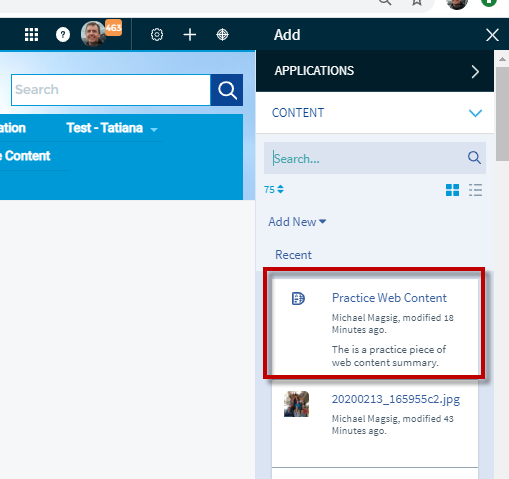The height and width of the screenshot is (479, 509).
Task: Click the magnifier icon in content search
Action: click(474, 157)
